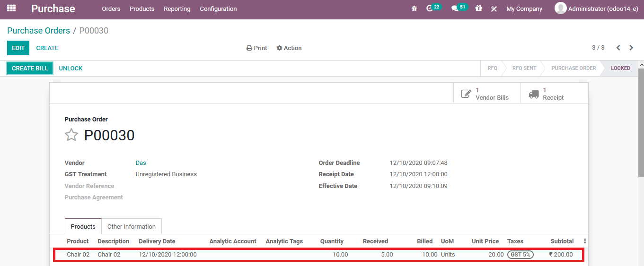This screenshot has width=644, height=266.
Task: Go to next record arrow
Action: (x=631, y=48)
